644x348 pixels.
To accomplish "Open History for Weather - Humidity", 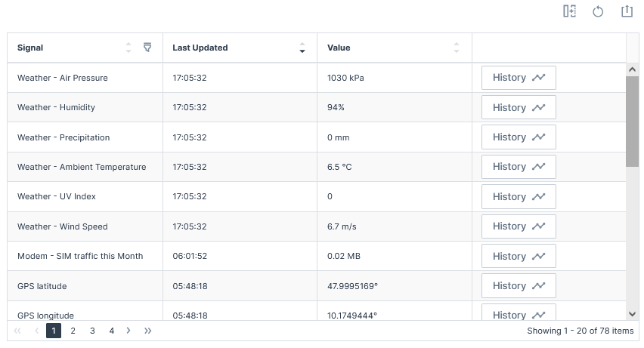I will [519, 107].
